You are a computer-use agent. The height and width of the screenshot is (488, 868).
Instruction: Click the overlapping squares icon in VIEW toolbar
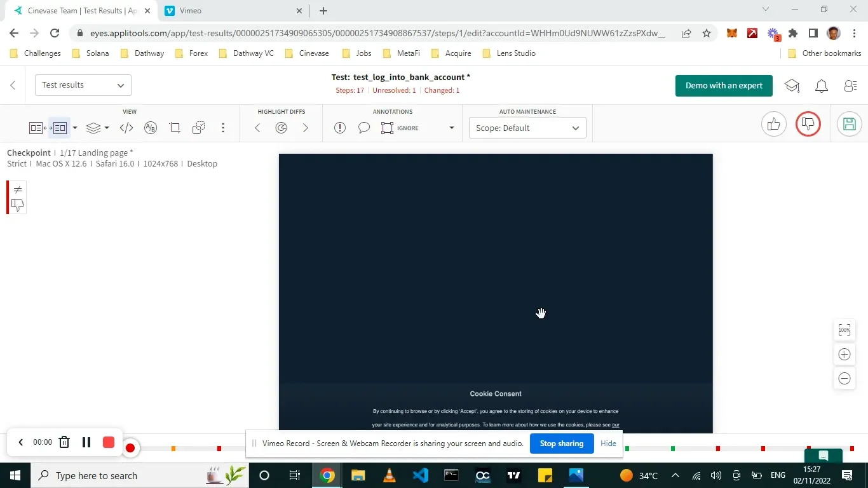[199, 128]
